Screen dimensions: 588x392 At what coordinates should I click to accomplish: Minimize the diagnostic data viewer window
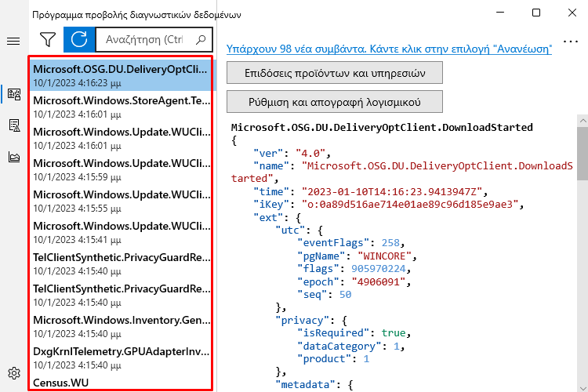[500, 13]
